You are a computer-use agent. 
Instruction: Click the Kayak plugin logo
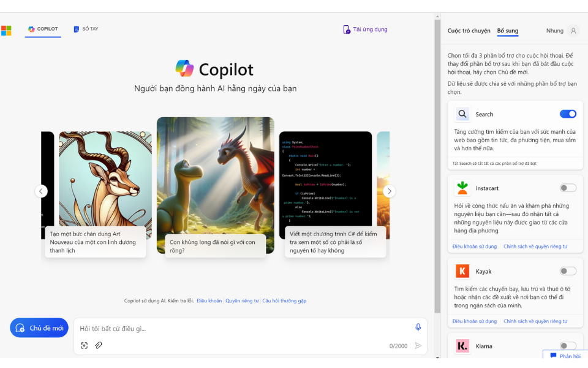click(462, 271)
